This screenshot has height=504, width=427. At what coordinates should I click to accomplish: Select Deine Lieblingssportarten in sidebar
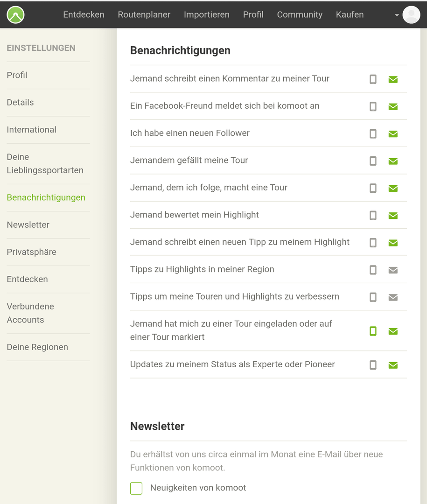coord(45,164)
